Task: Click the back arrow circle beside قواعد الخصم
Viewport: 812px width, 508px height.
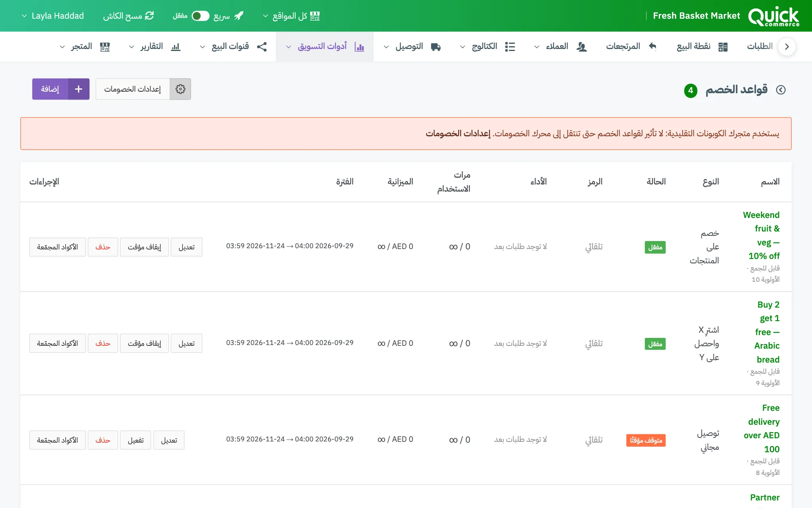Action: click(781, 90)
